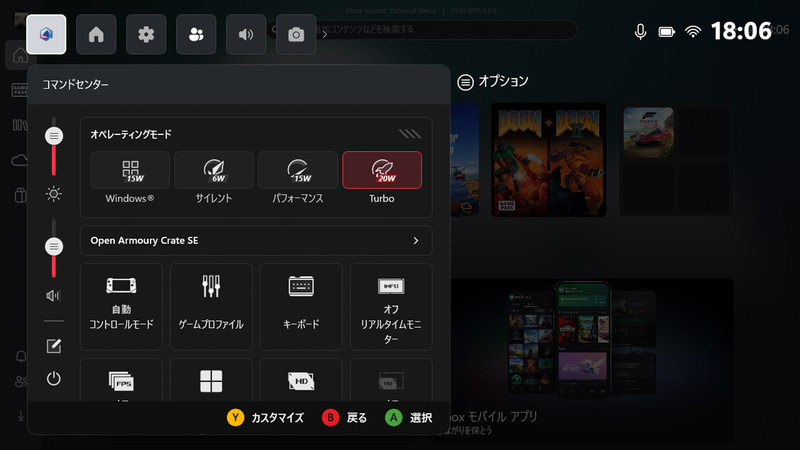Select Windows 15W operating mode
Viewport: 800px width, 450px height.
coord(130,170)
